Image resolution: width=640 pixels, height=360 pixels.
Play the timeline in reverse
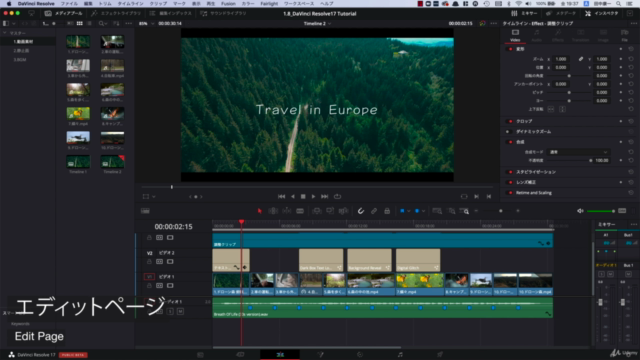pyautogui.click(x=293, y=196)
